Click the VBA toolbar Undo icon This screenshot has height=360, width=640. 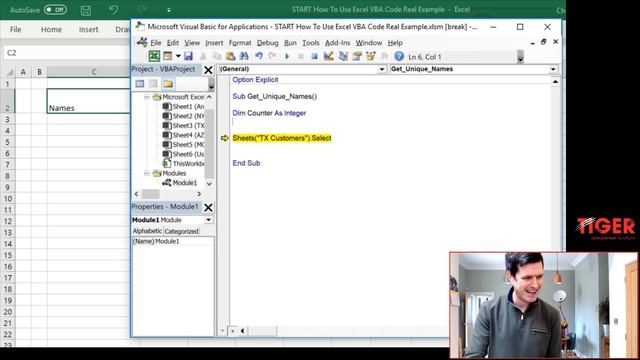point(258,56)
